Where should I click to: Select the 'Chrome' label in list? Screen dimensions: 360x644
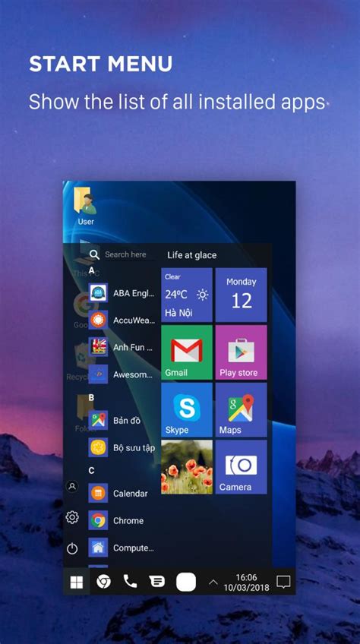(x=128, y=521)
